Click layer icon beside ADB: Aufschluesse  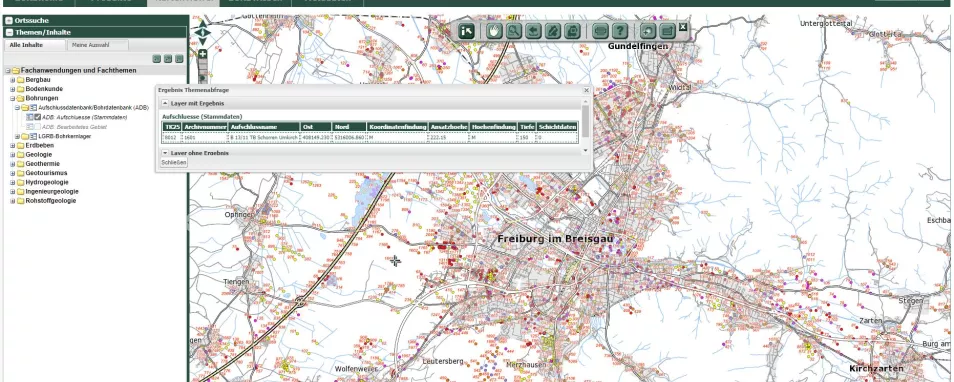pos(30,117)
